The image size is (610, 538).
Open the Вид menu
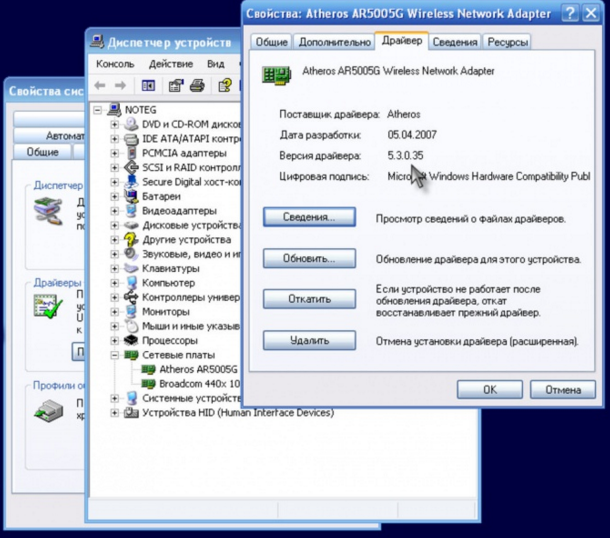tap(216, 64)
